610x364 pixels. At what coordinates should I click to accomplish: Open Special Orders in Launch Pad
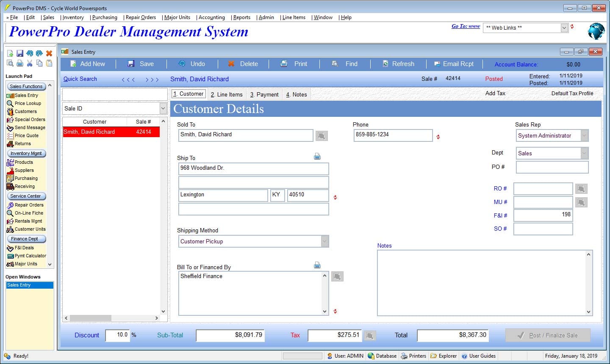tap(26, 119)
